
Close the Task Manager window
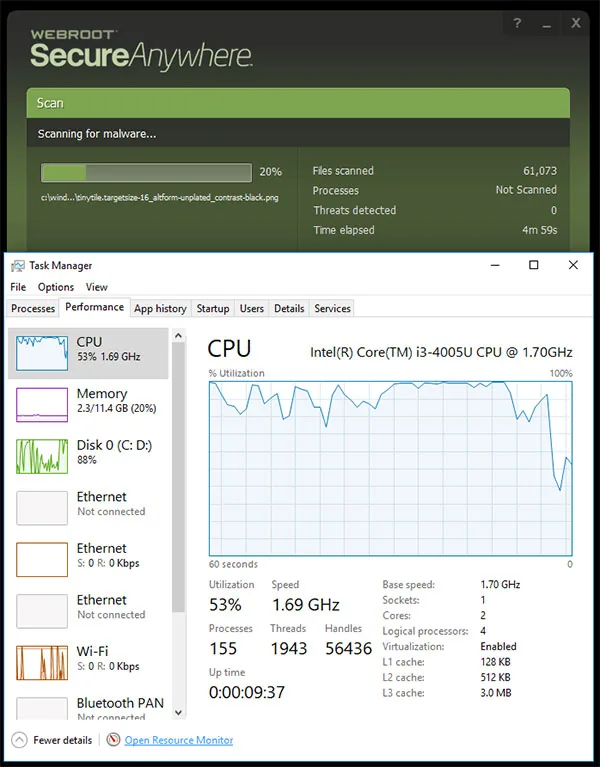click(x=573, y=265)
